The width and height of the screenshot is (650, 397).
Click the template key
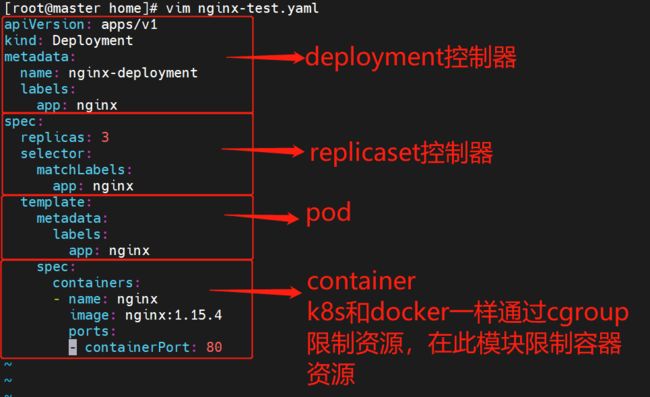(53, 202)
